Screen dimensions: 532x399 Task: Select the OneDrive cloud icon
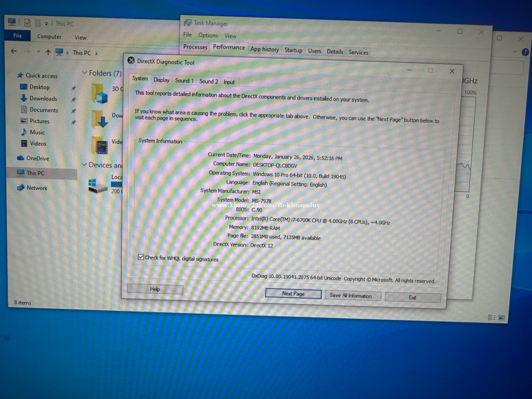coord(21,158)
